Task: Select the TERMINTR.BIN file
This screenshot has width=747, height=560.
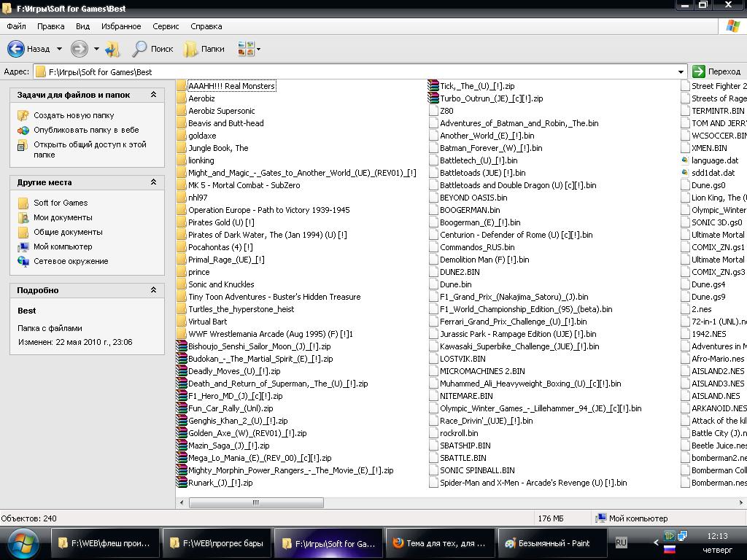Action: (718, 111)
